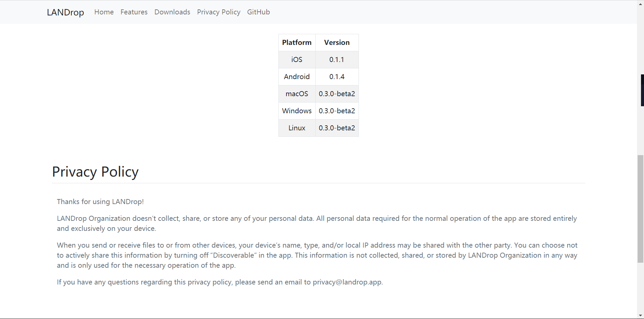Click the page's vertical scrollbar thumb
This screenshot has height=319, width=644.
(x=640, y=208)
